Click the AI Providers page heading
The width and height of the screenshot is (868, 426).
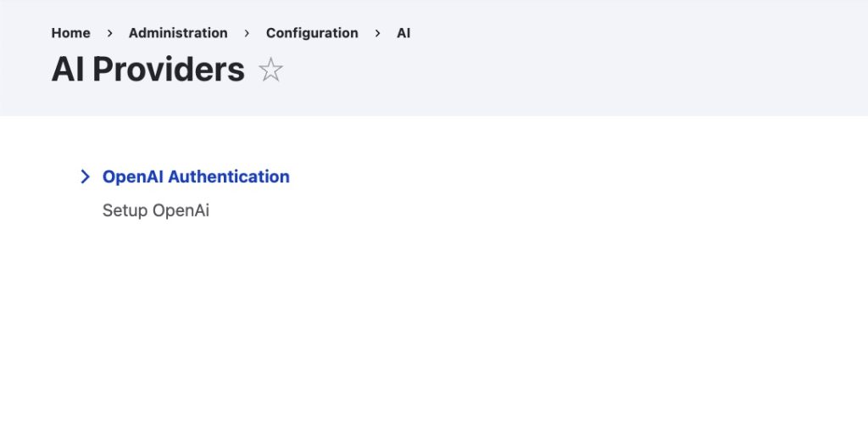(147, 70)
